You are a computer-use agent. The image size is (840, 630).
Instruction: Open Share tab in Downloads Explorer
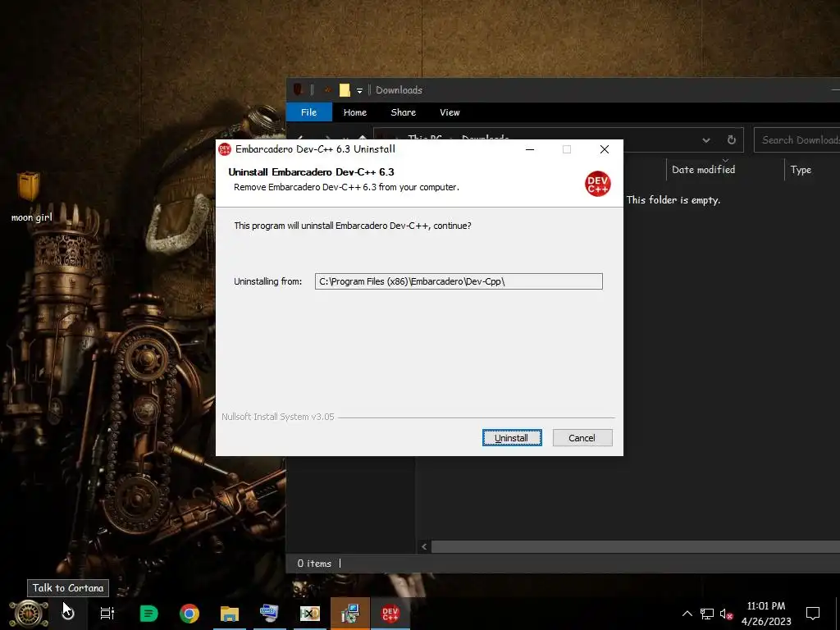coord(403,112)
